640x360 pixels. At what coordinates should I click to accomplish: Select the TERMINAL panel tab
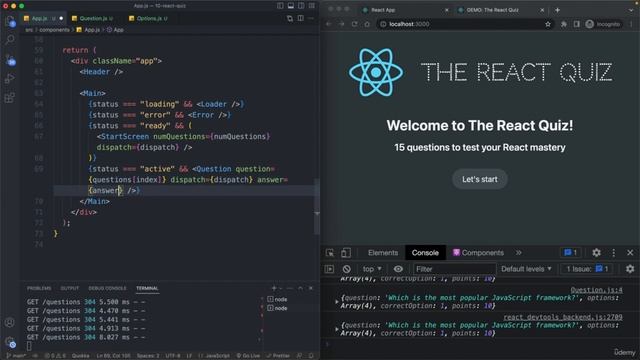pyautogui.click(x=147, y=288)
